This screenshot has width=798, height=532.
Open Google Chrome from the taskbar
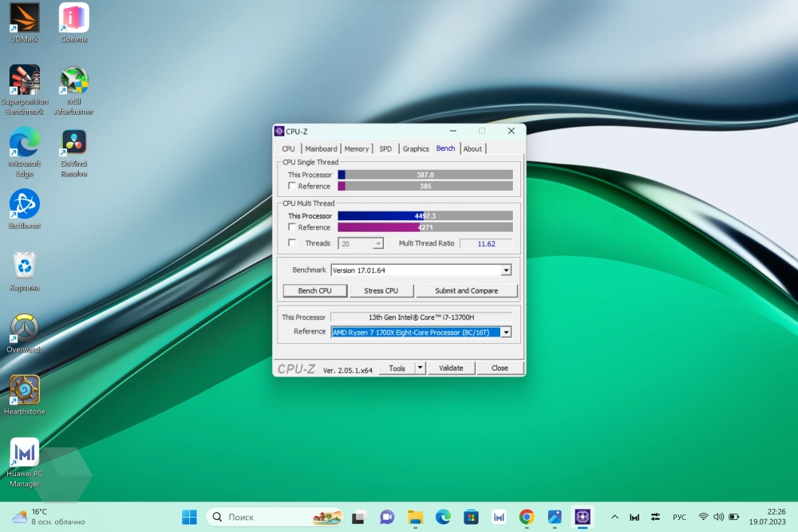pyautogui.click(x=527, y=517)
